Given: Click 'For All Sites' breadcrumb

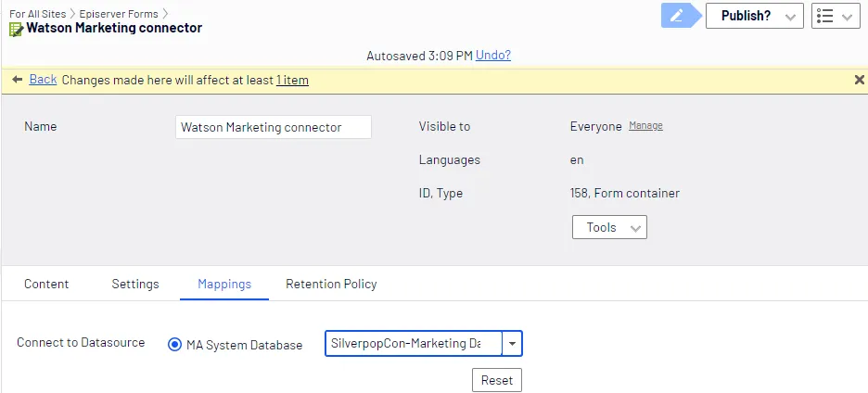Looking at the screenshot, I should [x=38, y=14].
